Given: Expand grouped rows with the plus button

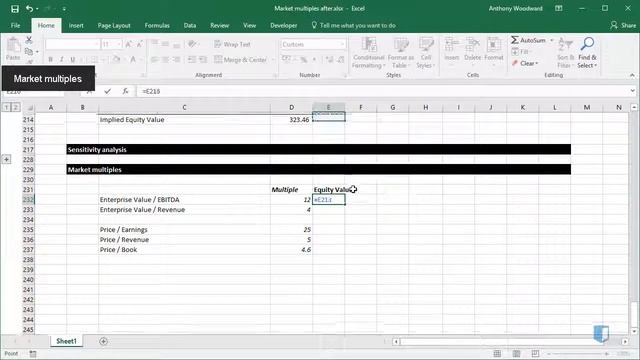Looking at the screenshot, I should point(7,160).
